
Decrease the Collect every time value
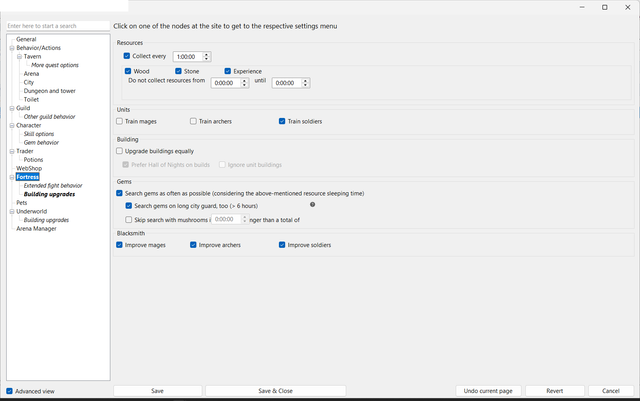(x=207, y=59)
